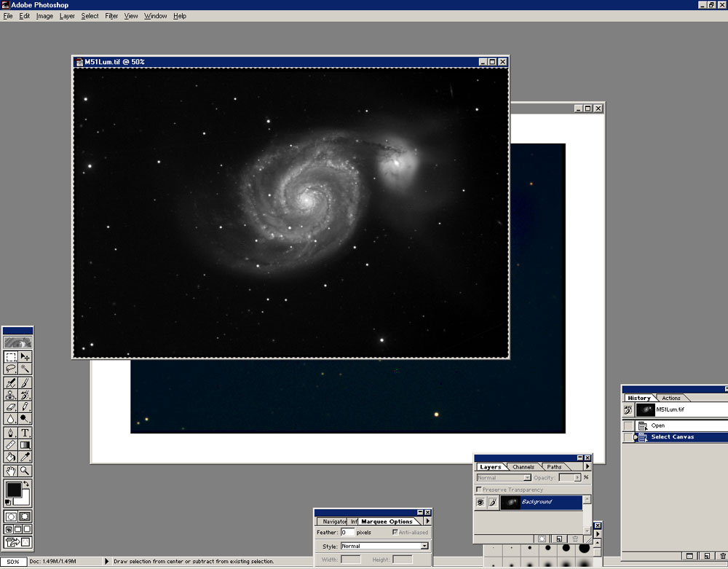This screenshot has width=728, height=569.
Task: Toggle Preserve Transparency checkbox
Action: (x=479, y=490)
